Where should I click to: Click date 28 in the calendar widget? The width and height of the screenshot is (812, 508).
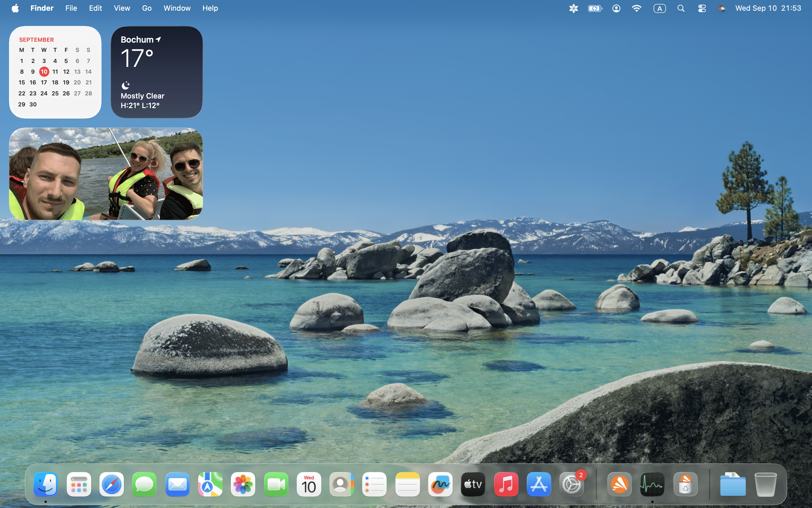tap(88, 93)
